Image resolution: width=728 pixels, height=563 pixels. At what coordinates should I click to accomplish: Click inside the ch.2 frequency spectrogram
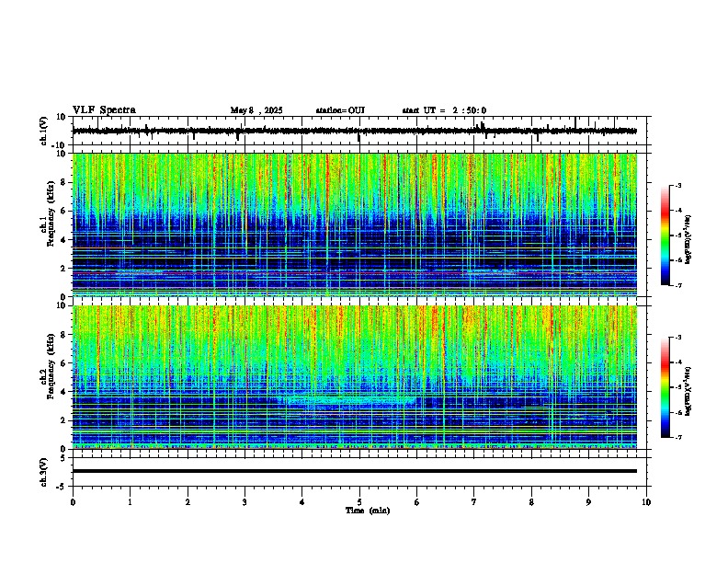354,377
